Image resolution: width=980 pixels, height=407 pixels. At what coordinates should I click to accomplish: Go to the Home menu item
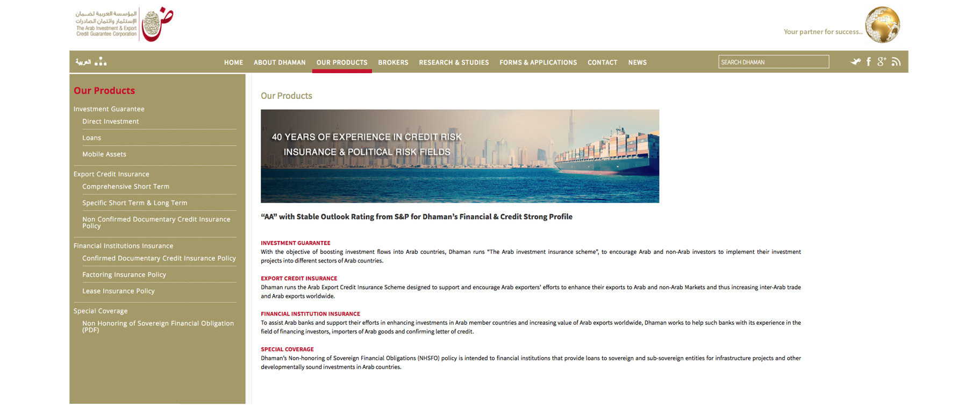pos(233,62)
